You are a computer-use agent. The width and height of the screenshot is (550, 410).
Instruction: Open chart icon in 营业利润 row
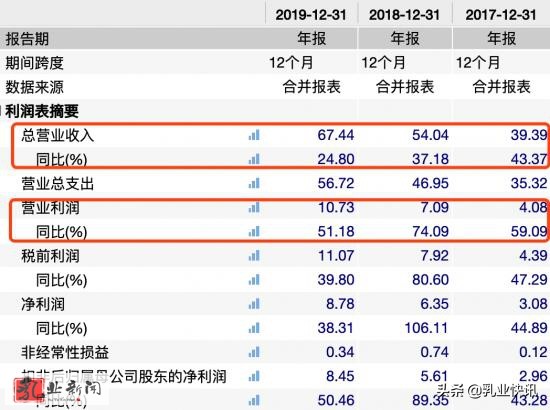click(x=254, y=208)
